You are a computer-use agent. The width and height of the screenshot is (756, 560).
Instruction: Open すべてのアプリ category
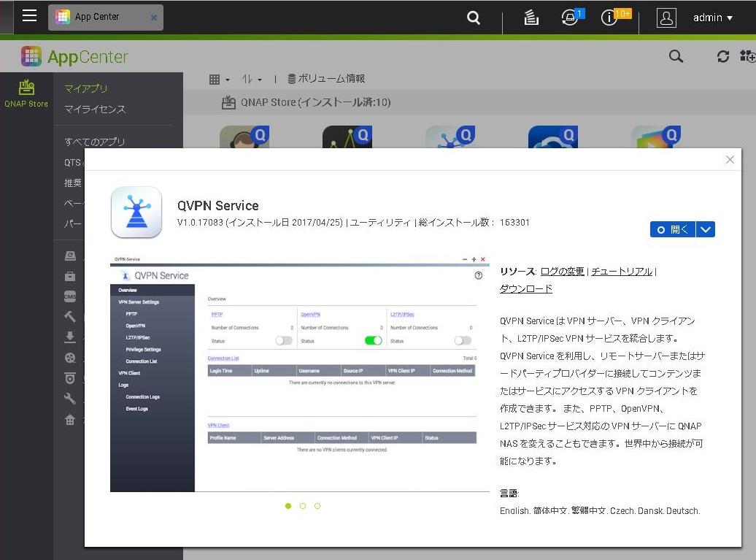pyautogui.click(x=95, y=142)
